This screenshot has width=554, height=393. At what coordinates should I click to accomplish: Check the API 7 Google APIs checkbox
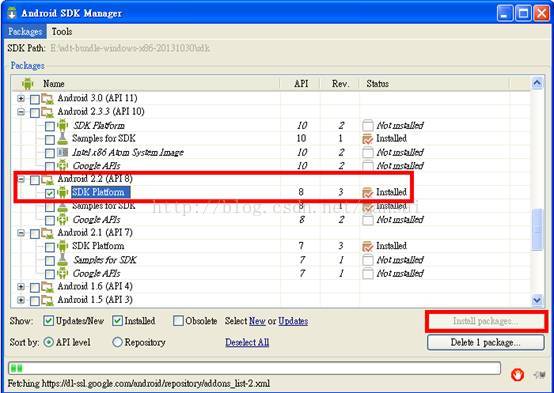click(50, 274)
